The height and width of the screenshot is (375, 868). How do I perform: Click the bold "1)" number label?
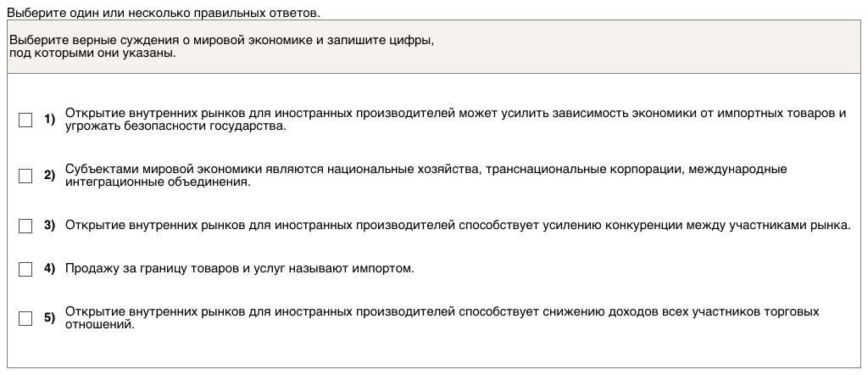pyautogui.click(x=49, y=120)
